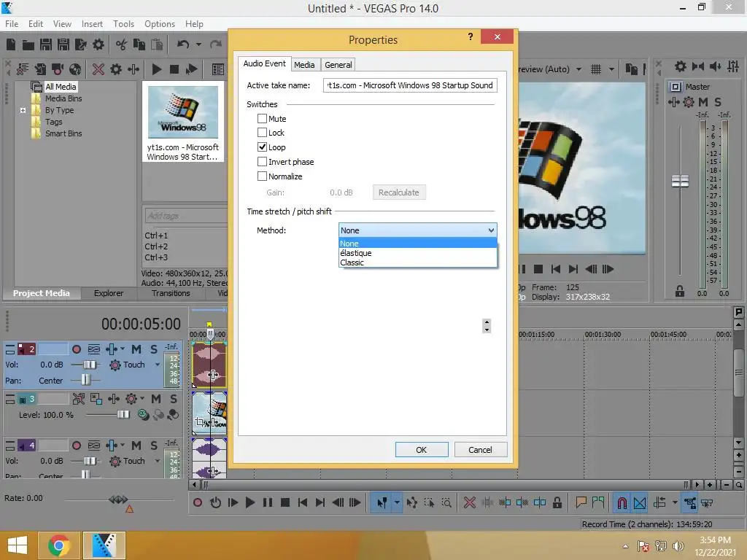747x560 pixels.
Task: Choose None in the Method list
Action: point(418,244)
